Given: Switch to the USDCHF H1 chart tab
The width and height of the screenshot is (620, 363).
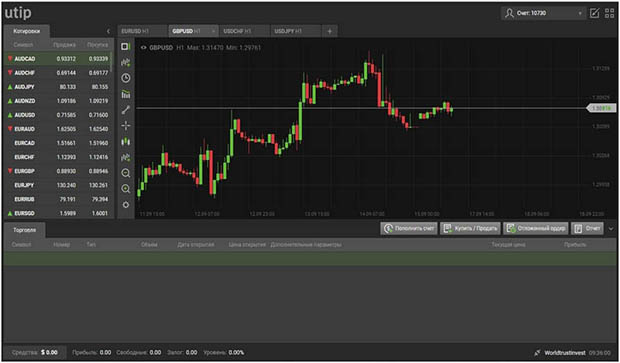Looking at the screenshot, I should coord(245,31).
